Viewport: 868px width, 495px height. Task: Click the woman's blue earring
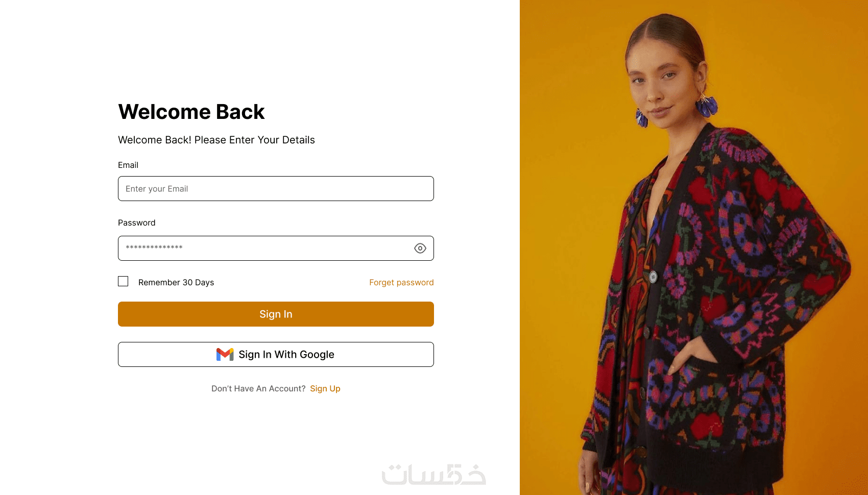[x=707, y=105]
